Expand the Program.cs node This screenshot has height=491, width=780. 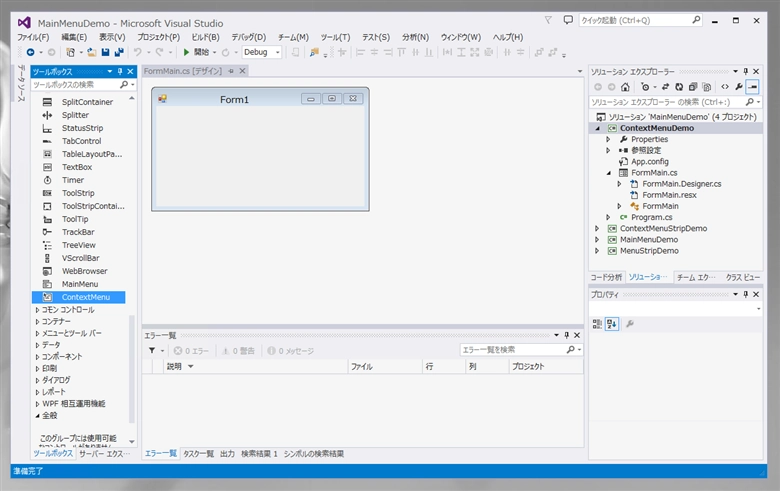pyautogui.click(x=608, y=217)
